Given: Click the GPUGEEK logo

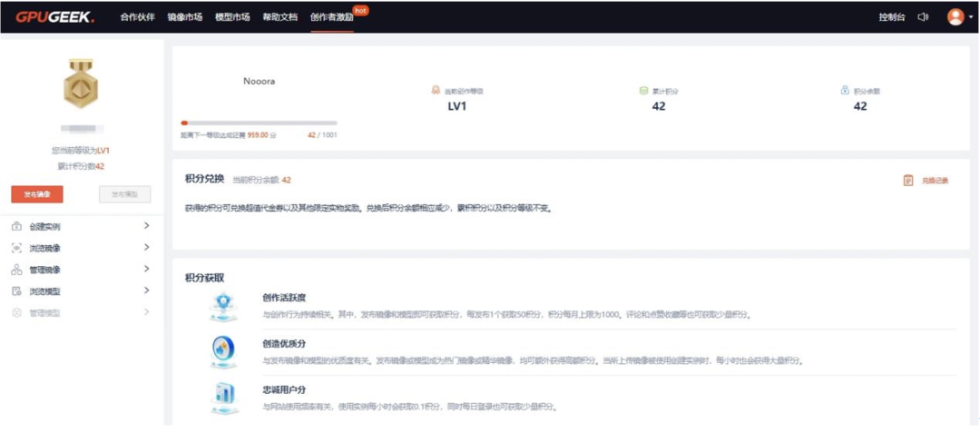Looking at the screenshot, I should tap(55, 17).
